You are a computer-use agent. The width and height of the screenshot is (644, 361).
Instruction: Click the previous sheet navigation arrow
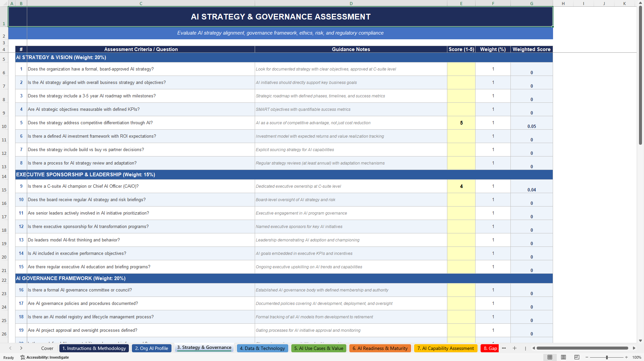click(10, 348)
